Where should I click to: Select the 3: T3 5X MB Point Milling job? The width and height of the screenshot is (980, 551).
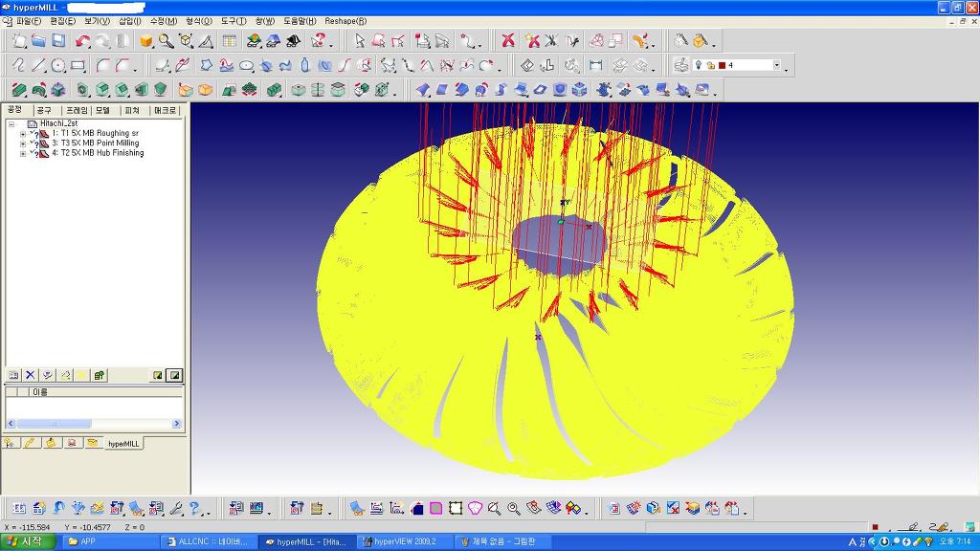coord(95,143)
